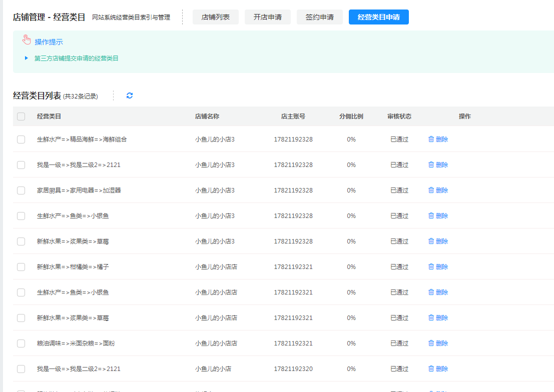Click trash icon for 面粉 row

431,343
